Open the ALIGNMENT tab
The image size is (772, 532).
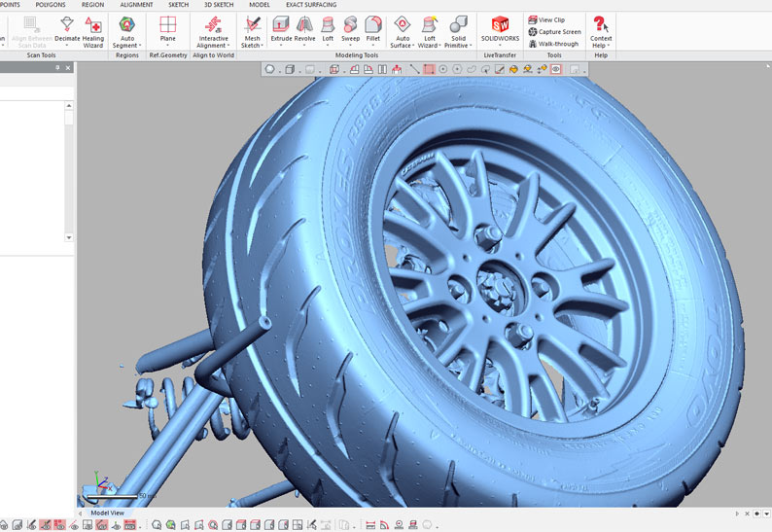click(x=136, y=5)
